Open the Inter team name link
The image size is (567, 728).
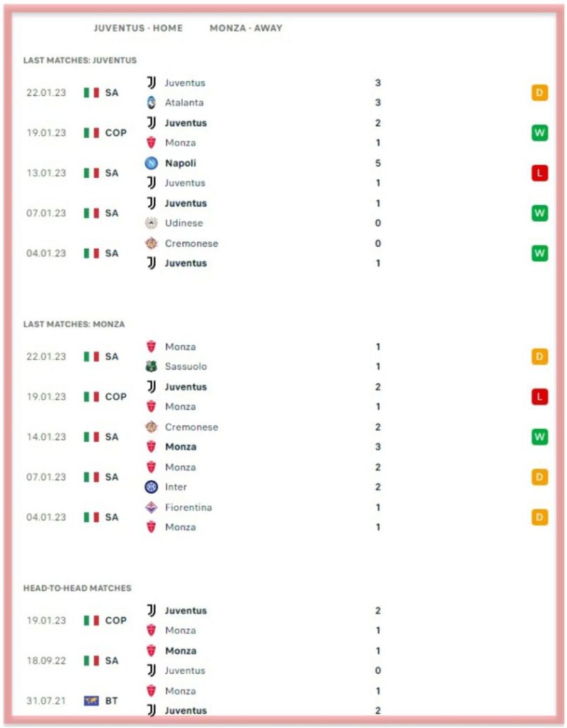pos(176,487)
